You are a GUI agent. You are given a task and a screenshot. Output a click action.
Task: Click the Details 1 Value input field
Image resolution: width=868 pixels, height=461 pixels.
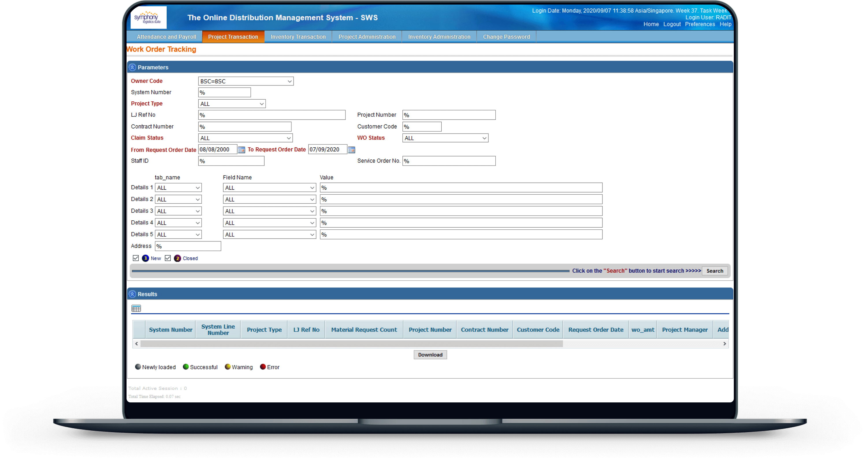pyautogui.click(x=461, y=188)
